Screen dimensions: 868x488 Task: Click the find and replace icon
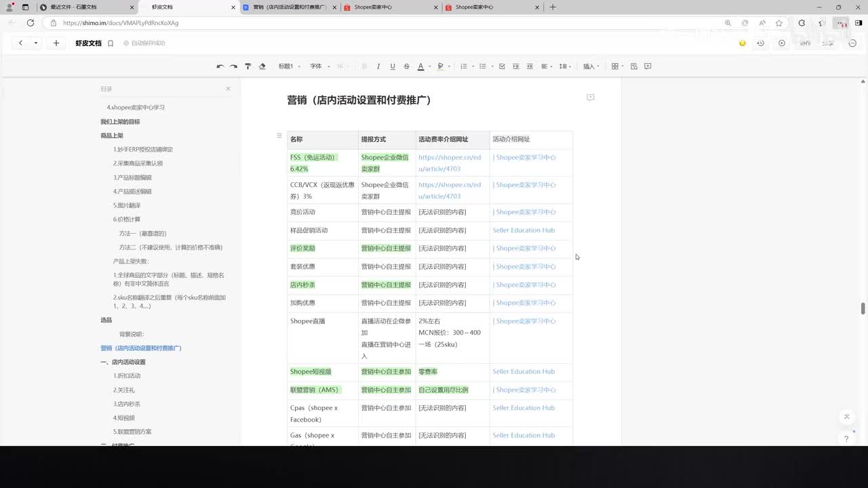pyautogui.click(x=634, y=66)
